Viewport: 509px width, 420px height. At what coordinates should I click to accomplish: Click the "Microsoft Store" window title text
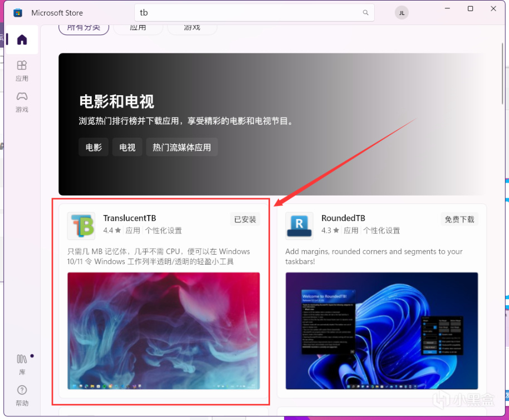pyautogui.click(x=57, y=13)
